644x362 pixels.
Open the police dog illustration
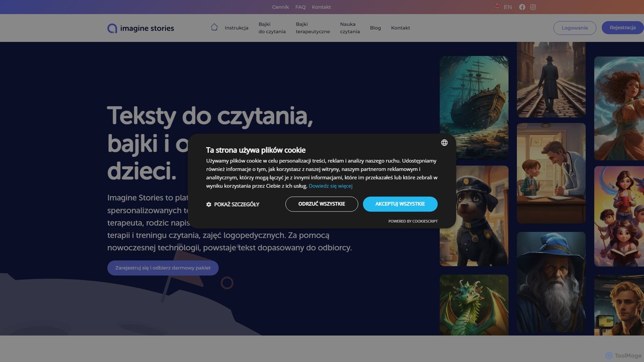(x=474, y=216)
